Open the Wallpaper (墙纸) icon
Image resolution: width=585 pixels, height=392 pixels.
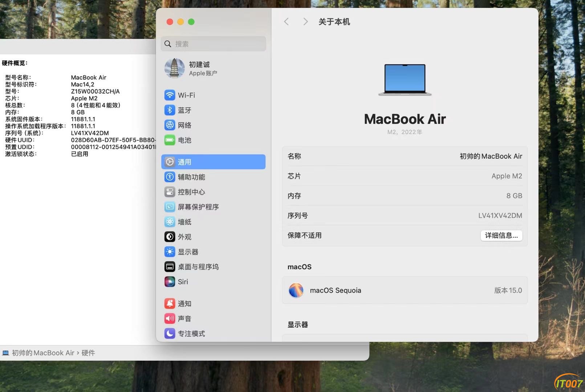coord(170,222)
